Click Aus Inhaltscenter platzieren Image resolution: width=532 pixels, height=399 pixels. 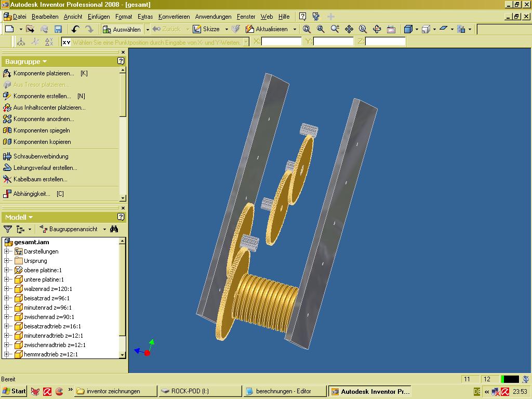tap(44, 108)
